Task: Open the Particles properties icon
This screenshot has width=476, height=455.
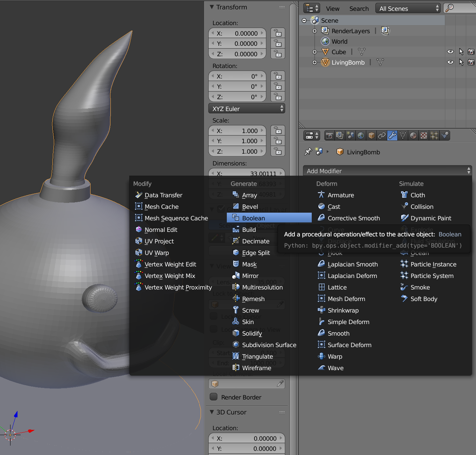Action: (x=434, y=135)
